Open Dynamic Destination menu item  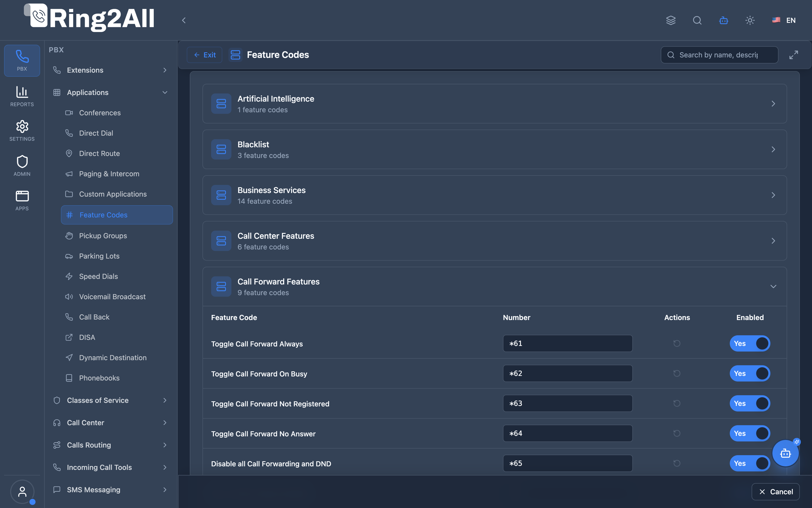tap(117, 357)
